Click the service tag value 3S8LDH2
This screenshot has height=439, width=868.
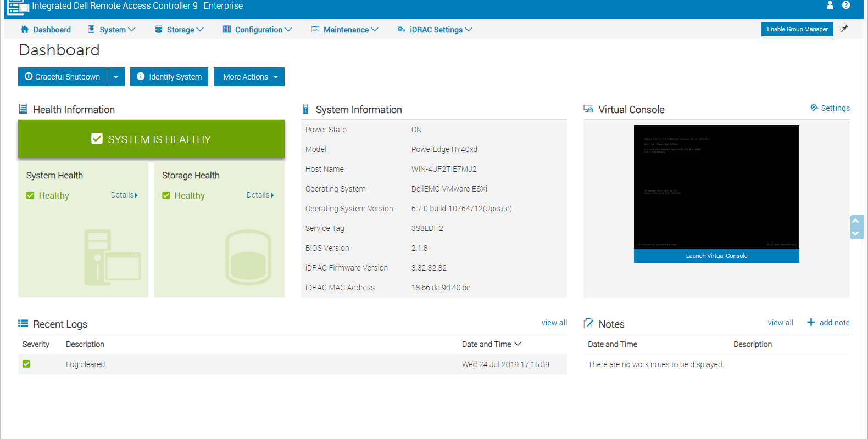tap(427, 228)
